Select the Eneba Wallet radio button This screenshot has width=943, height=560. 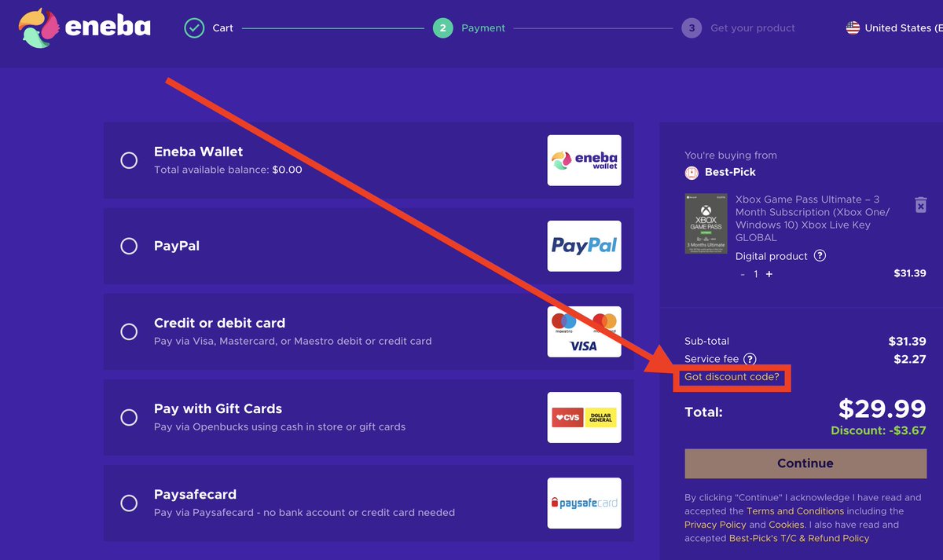click(129, 160)
